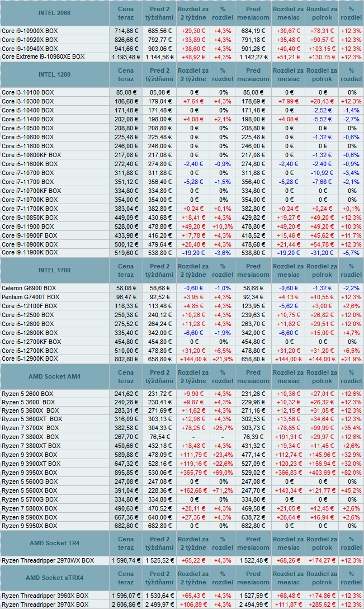Select the AMD Socket sTRX4 section header
The width and height of the screenshot is (364, 609).
pyautogui.click(x=54, y=578)
